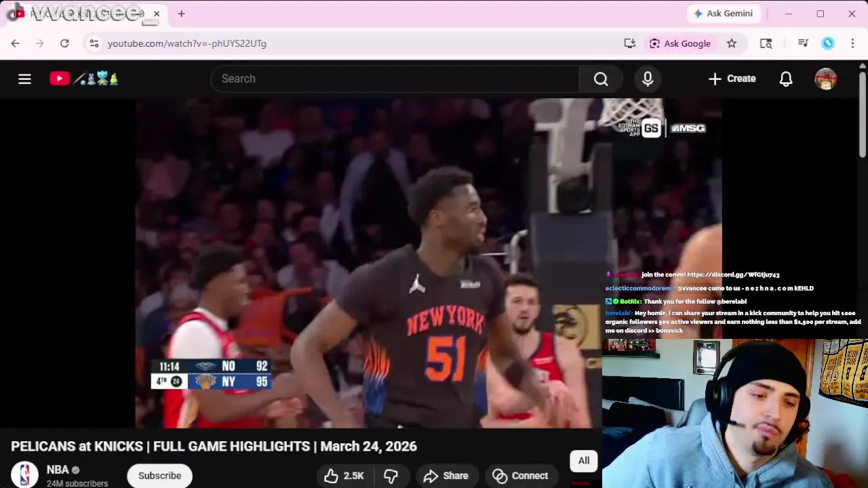The width and height of the screenshot is (868, 488).
Task: Open the NBA channel logo avatar
Action: point(24,475)
